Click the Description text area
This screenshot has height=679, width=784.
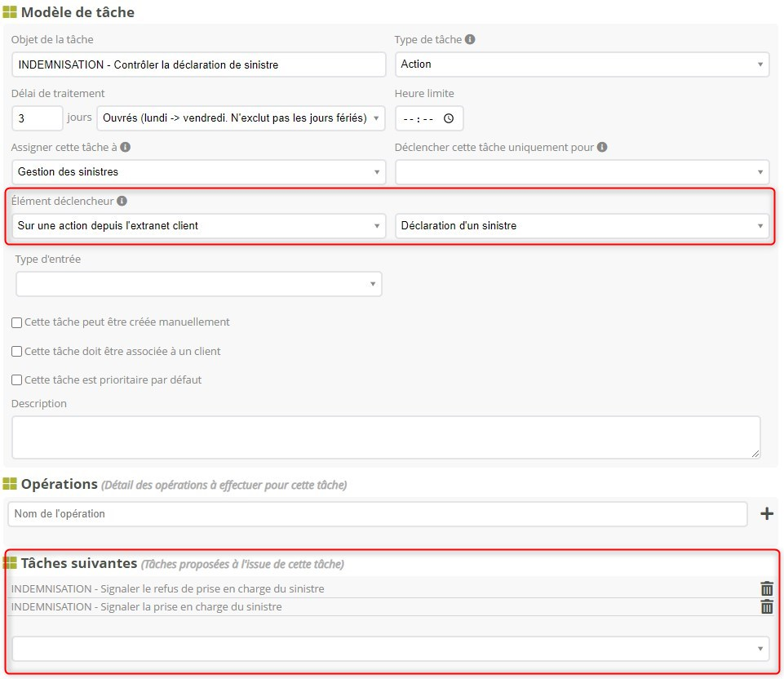coord(385,437)
